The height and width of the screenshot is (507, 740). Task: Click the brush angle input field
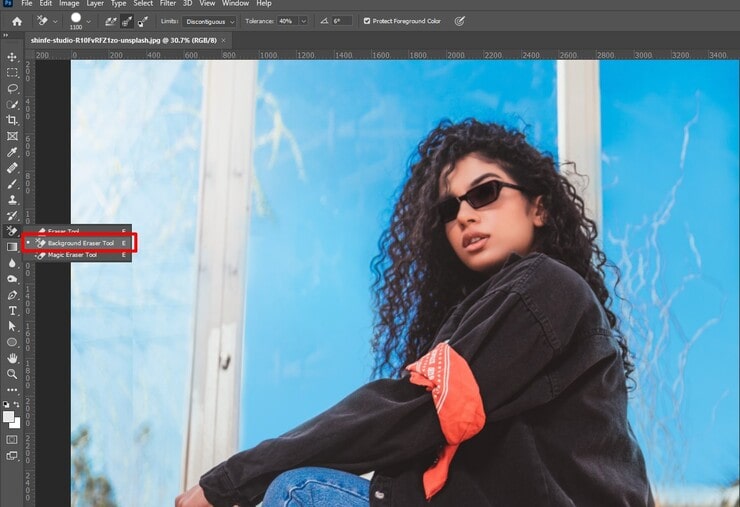[x=342, y=21]
